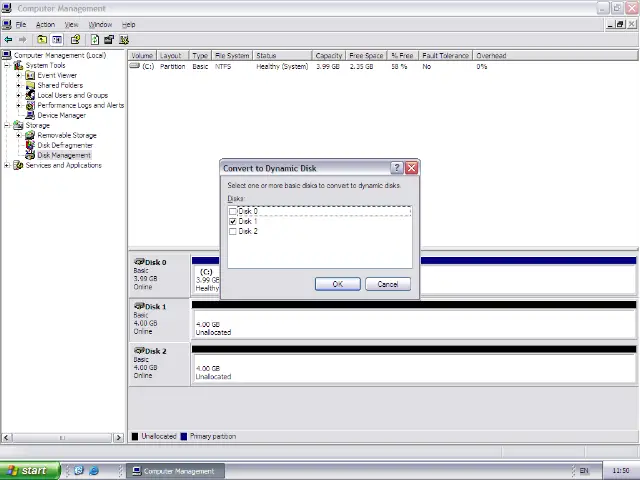The height and width of the screenshot is (480, 640).
Task: Collapse the System Tools tree node
Action: point(7,65)
